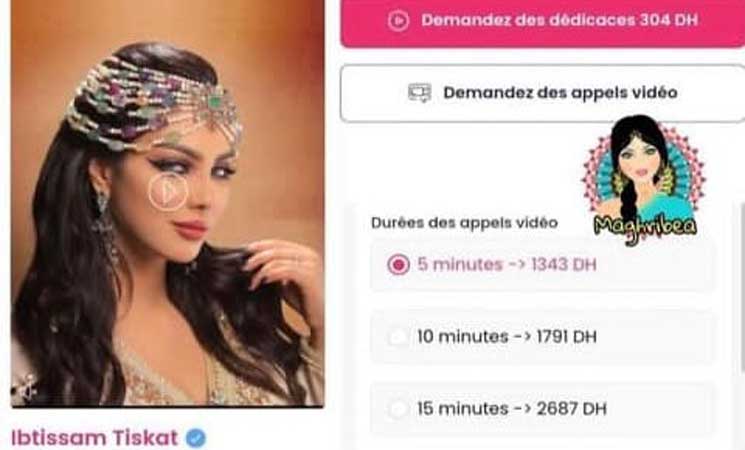Play the video on Ibtissam Tiskat's photo
Screen dimensions: 745x450
coord(168,191)
